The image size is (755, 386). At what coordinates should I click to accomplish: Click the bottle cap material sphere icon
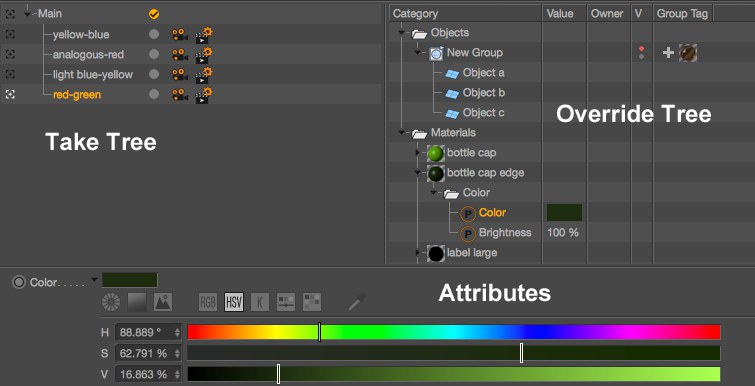435,153
